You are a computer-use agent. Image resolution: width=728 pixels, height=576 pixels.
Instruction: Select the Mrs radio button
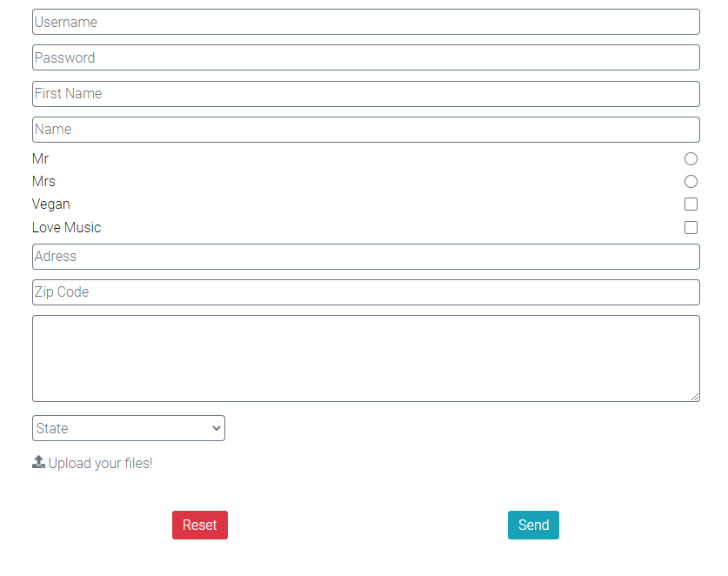[691, 181]
